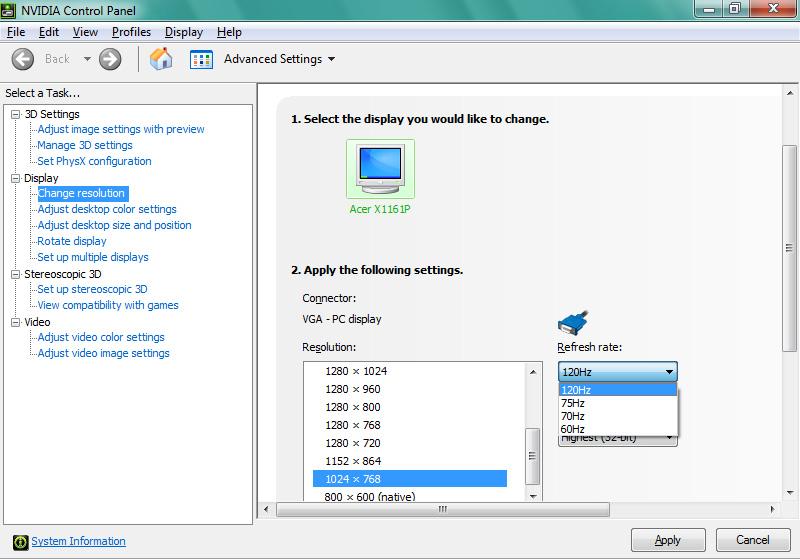Click horizontal scrollbar right arrow
This screenshot has height=560, width=800.
pyautogui.click(x=772, y=509)
